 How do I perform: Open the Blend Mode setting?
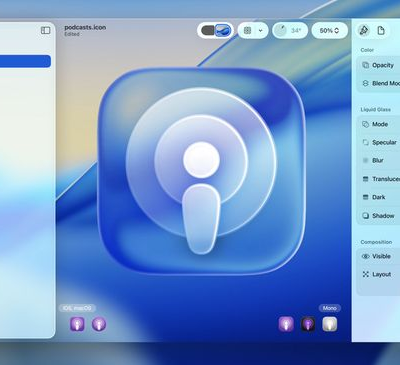click(x=379, y=83)
